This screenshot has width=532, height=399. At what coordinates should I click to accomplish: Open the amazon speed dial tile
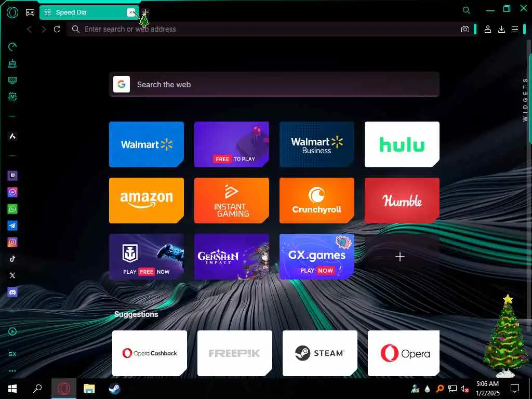point(146,201)
